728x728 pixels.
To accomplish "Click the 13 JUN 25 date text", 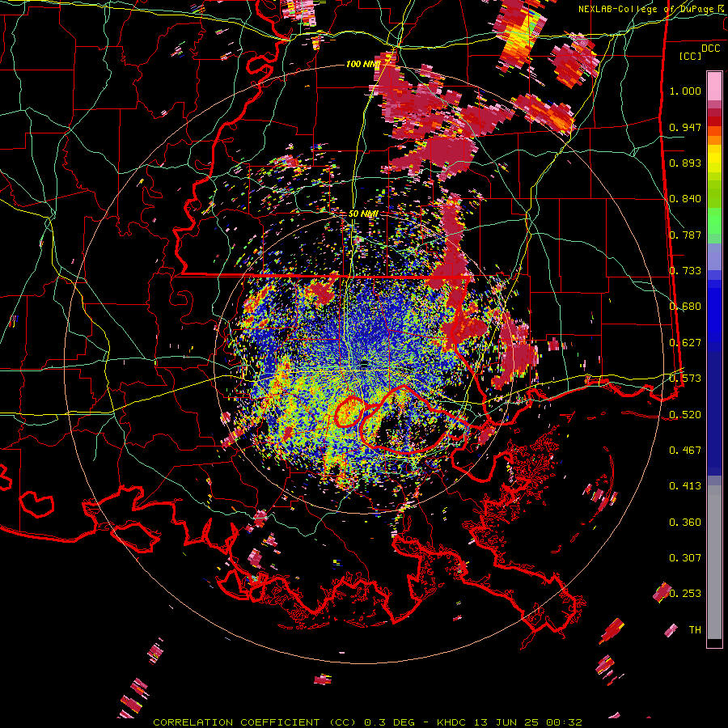I will point(506,722).
